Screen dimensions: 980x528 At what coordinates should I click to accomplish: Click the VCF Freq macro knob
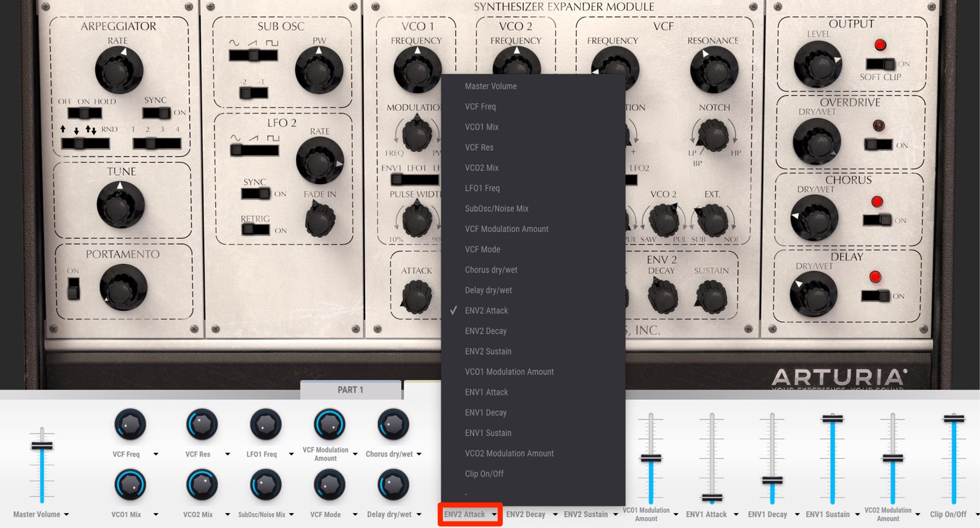click(130, 425)
